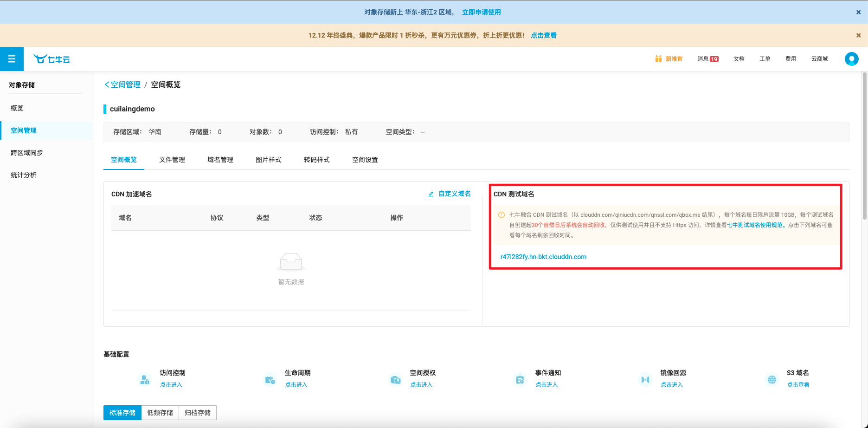The height and width of the screenshot is (428, 868).
Task: Click the Qiniu Cloud logo
Action: pos(51,59)
